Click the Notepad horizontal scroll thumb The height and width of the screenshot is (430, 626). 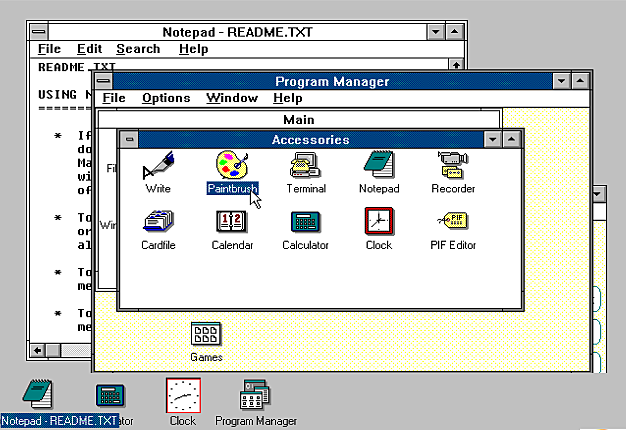53,351
